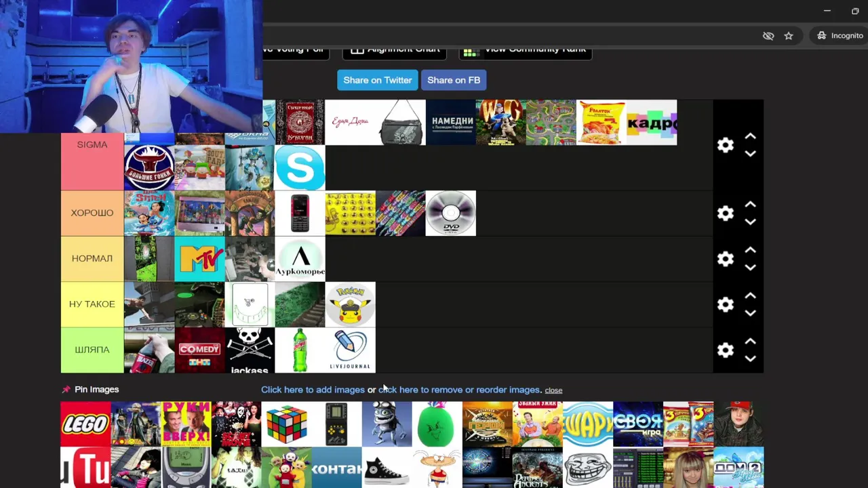Select the Шарарам logo image
Viewport: 868px width, 488px height.
point(588,424)
